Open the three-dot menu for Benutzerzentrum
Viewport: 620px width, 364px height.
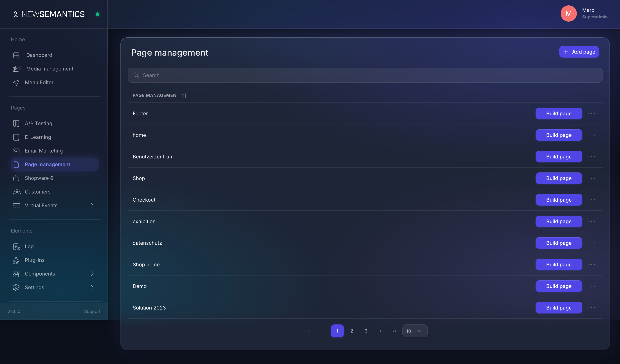(592, 157)
